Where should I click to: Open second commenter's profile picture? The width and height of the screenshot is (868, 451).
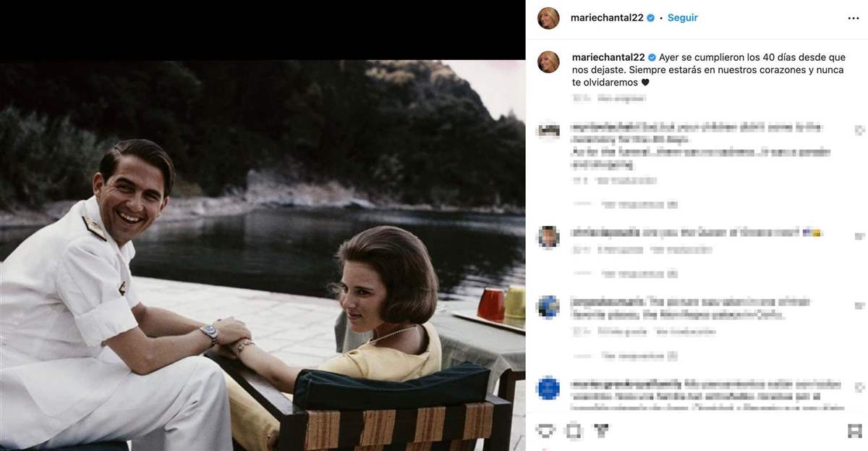click(x=548, y=237)
